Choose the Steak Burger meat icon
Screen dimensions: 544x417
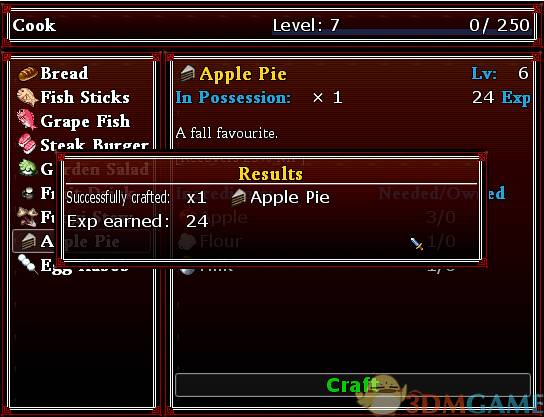27,144
